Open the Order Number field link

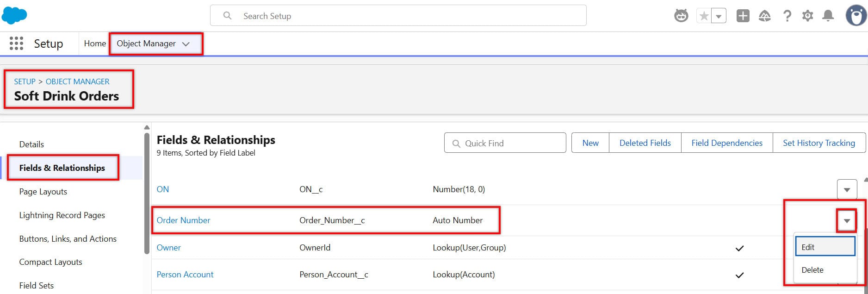[183, 220]
